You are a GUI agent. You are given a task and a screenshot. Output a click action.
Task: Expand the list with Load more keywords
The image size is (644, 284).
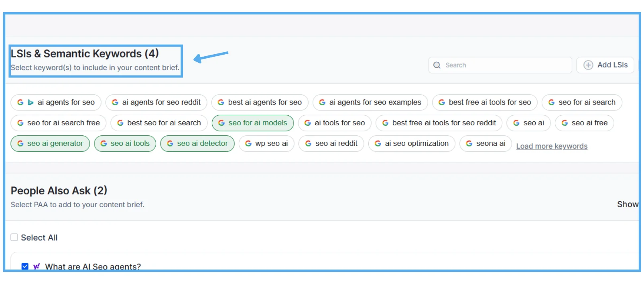pos(551,146)
